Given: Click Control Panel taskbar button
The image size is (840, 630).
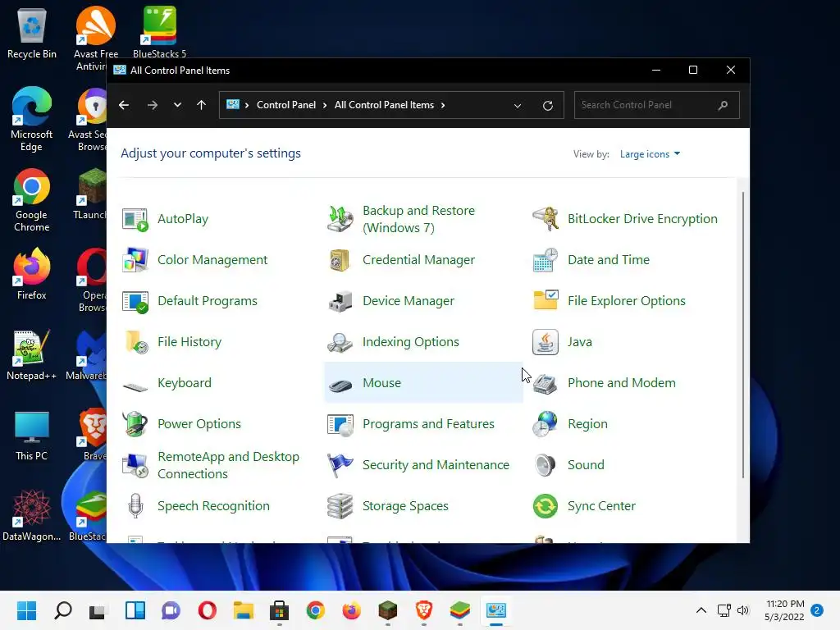Looking at the screenshot, I should [496, 610].
